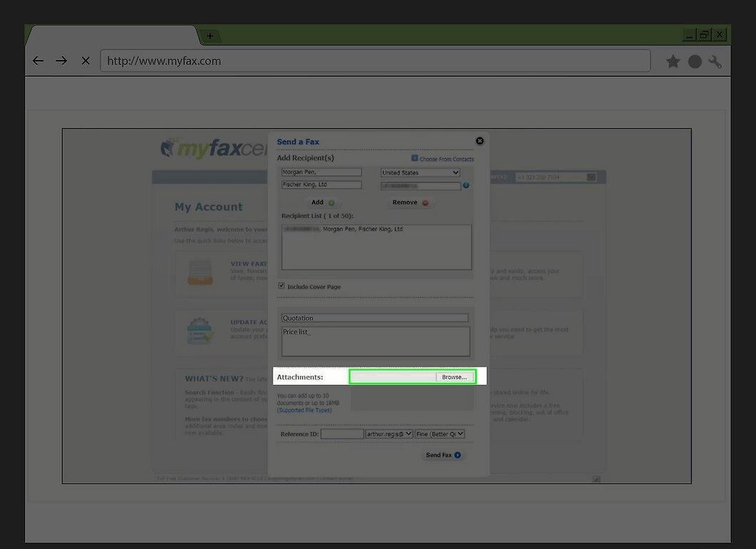This screenshot has height=549, width=756.
Task: Click the Add recipient button
Action: click(x=322, y=202)
